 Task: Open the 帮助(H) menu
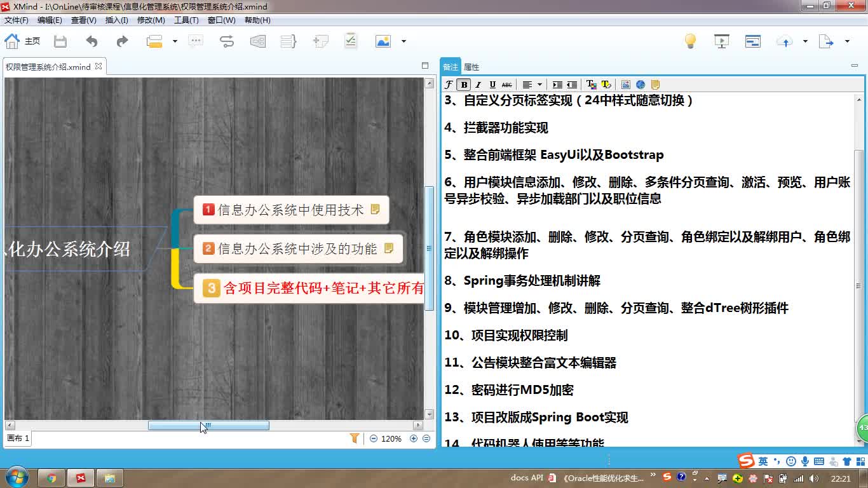[257, 20]
